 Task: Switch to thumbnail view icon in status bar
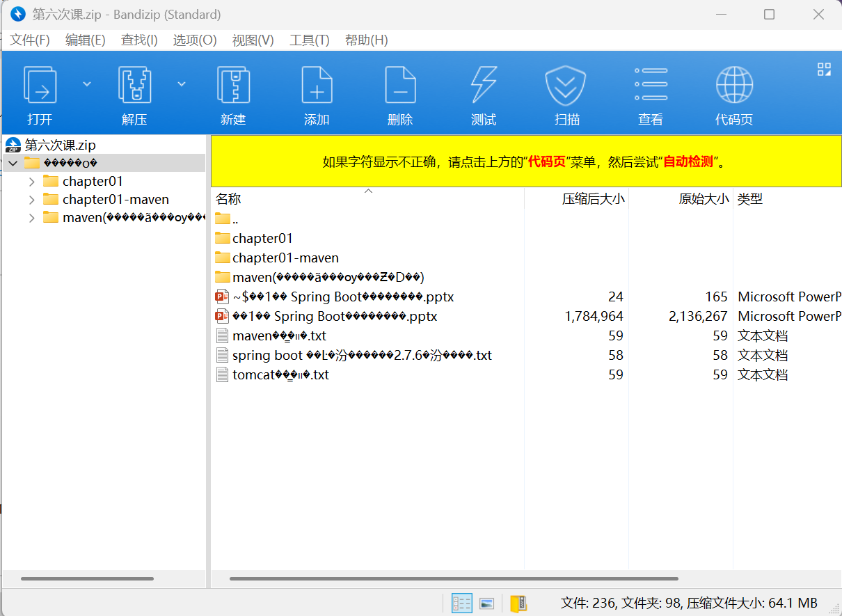(487, 603)
